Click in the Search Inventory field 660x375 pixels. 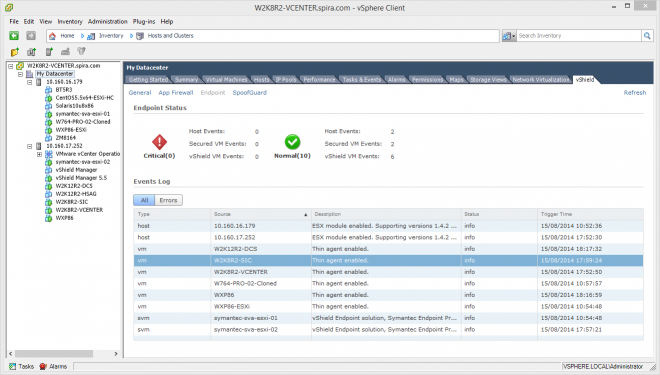pyautogui.click(x=578, y=36)
